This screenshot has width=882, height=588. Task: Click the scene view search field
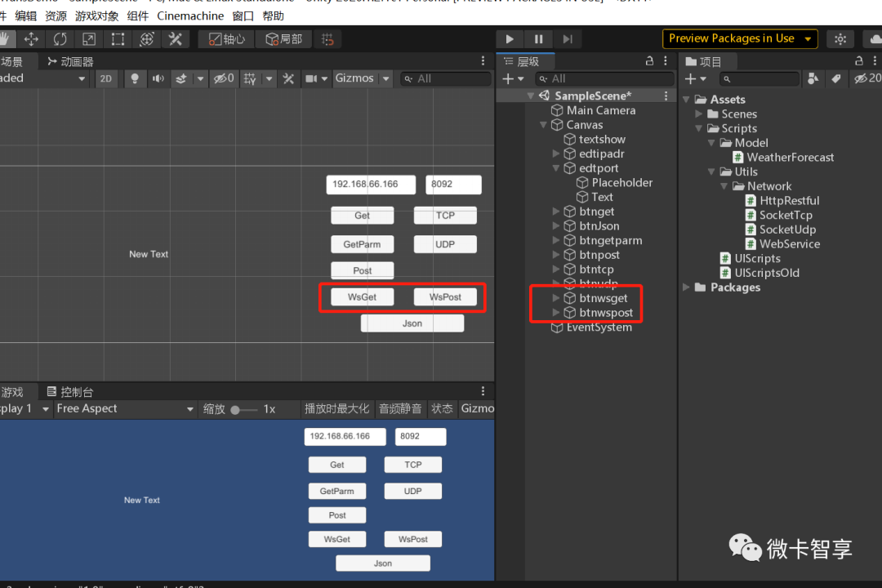click(446, 78)
